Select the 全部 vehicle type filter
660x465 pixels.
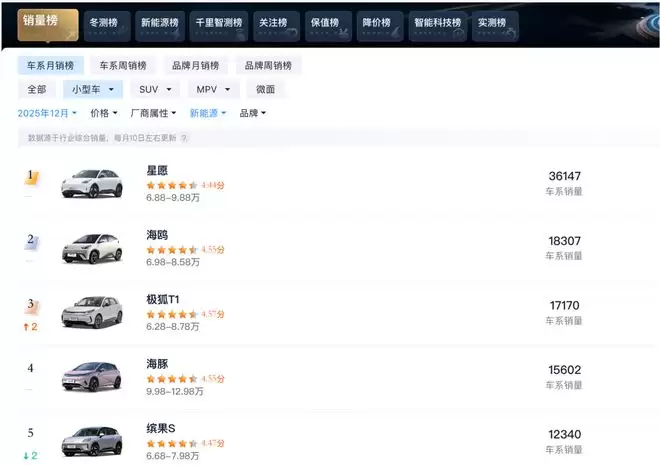click(37, 89)
